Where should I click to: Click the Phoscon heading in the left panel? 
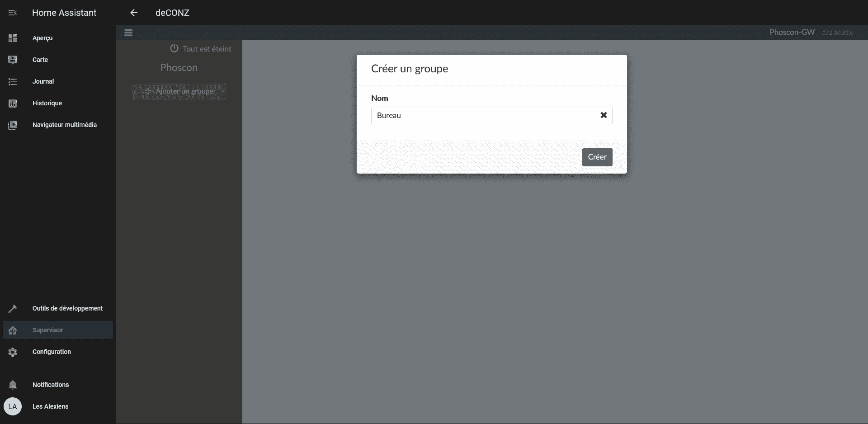[x=179, y=68]
